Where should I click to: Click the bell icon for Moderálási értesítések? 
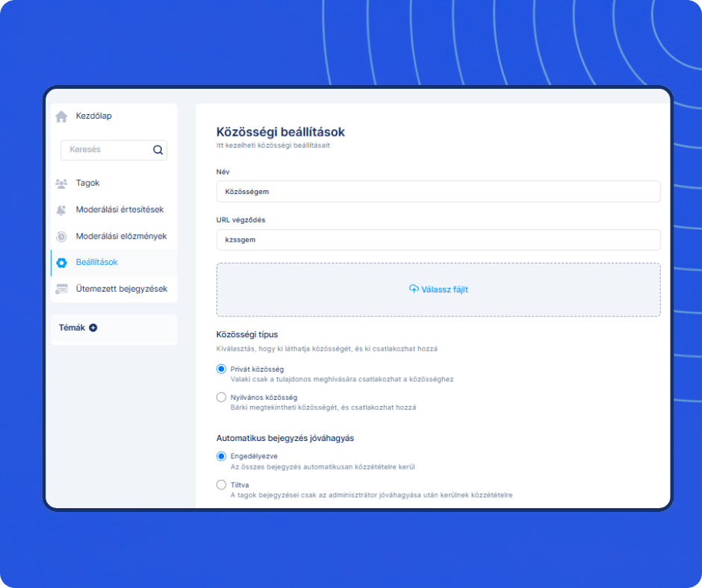click(61, 210)
